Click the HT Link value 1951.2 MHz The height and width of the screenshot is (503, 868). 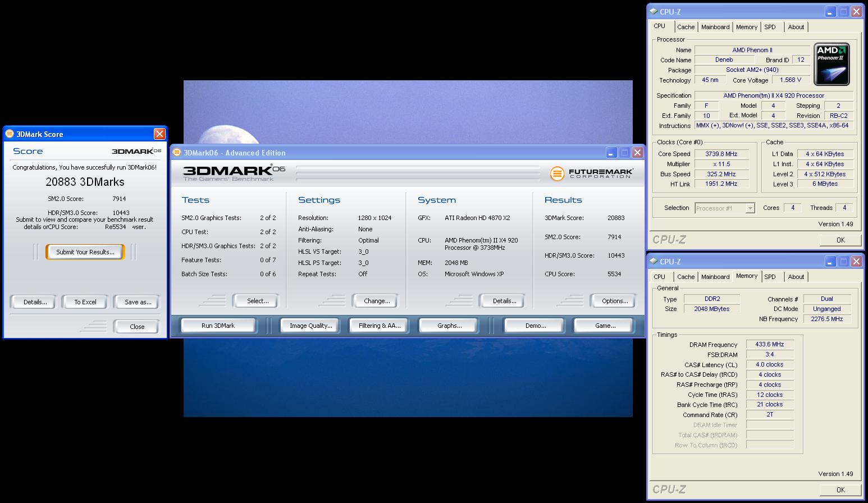[721, 184]
